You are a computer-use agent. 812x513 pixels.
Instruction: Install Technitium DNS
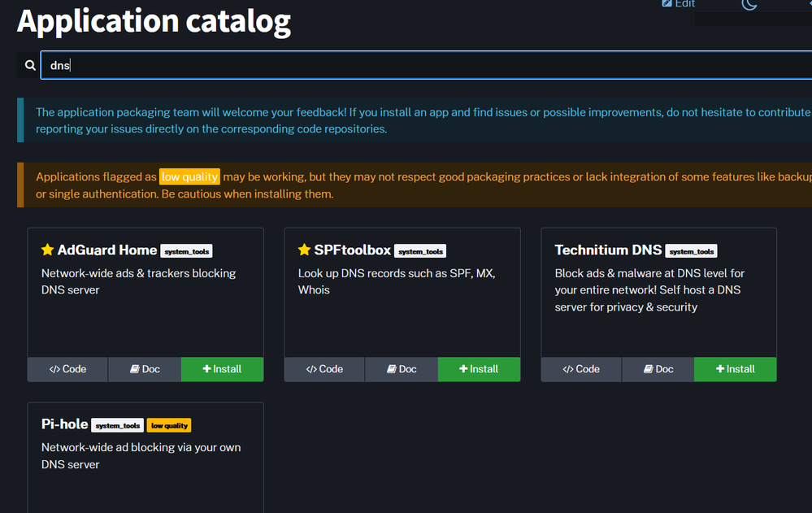(736, 369)
